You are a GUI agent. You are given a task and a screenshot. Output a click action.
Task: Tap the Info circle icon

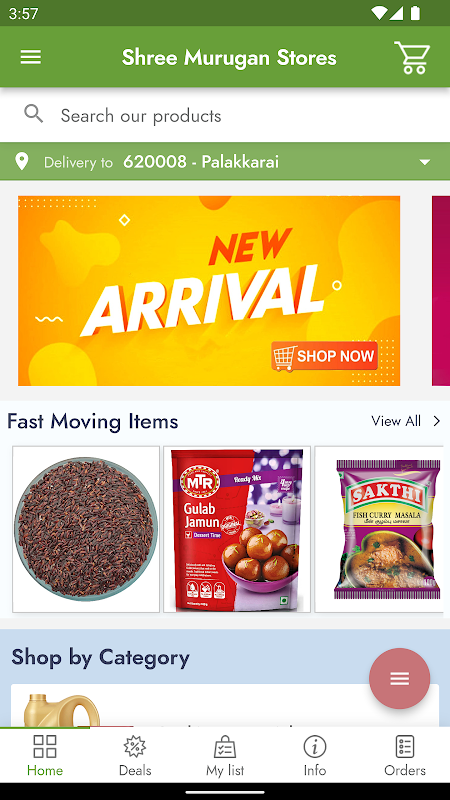coord(315,747)
